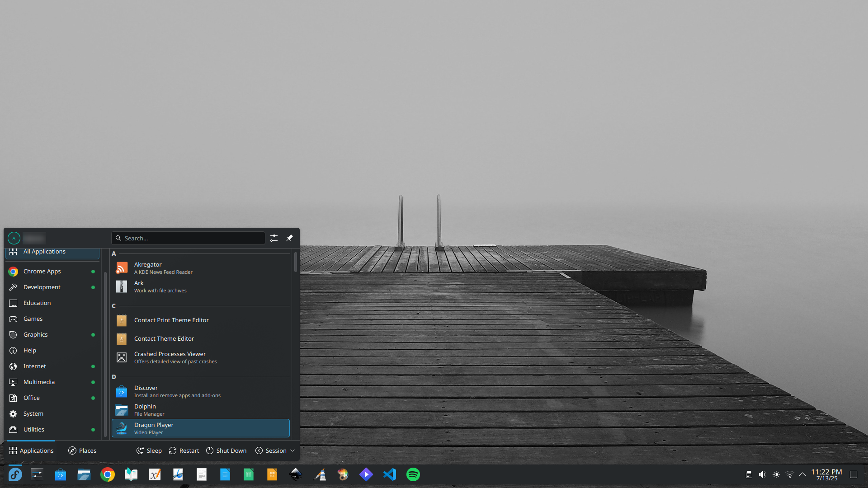
Task: Launch Akregator from the app list
Action: pyautogui.click(x=201, y=268)
